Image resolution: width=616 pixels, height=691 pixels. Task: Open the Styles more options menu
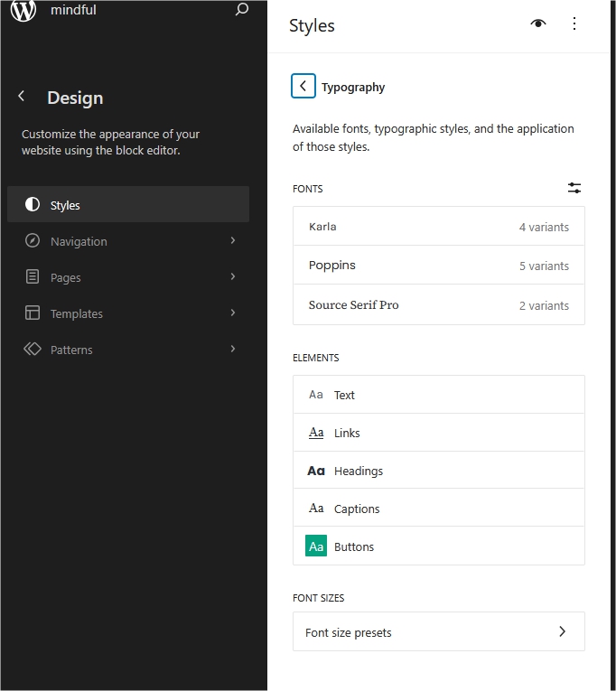pyautogui.click(x=574, y=24)
